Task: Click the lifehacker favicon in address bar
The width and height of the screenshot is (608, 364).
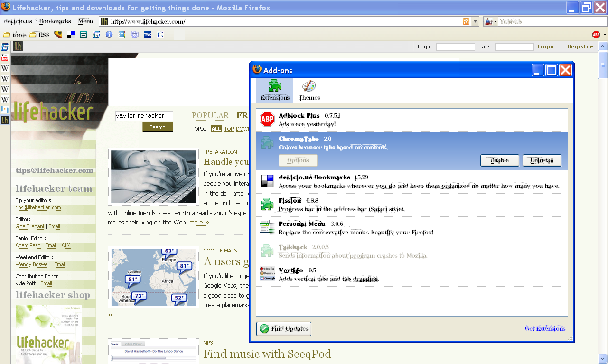Action: (105, 21)
